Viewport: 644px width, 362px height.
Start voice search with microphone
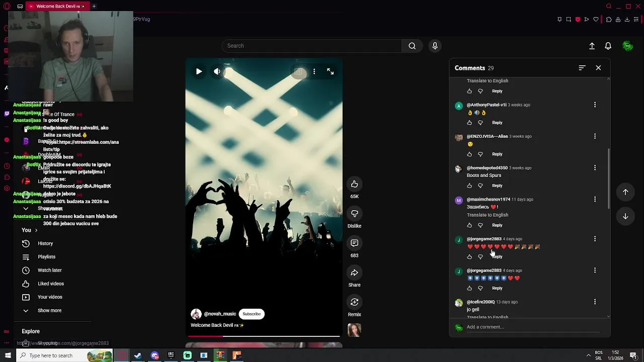click(435, 46)
